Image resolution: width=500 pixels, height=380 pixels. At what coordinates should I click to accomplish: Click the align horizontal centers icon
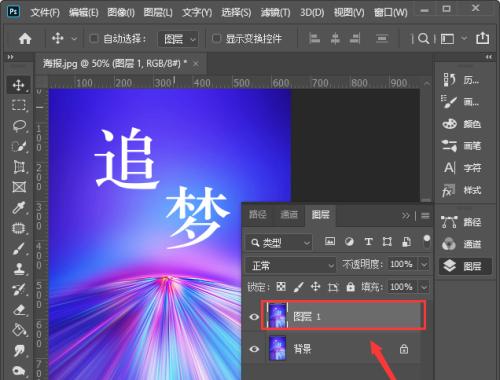click(335, 39)
